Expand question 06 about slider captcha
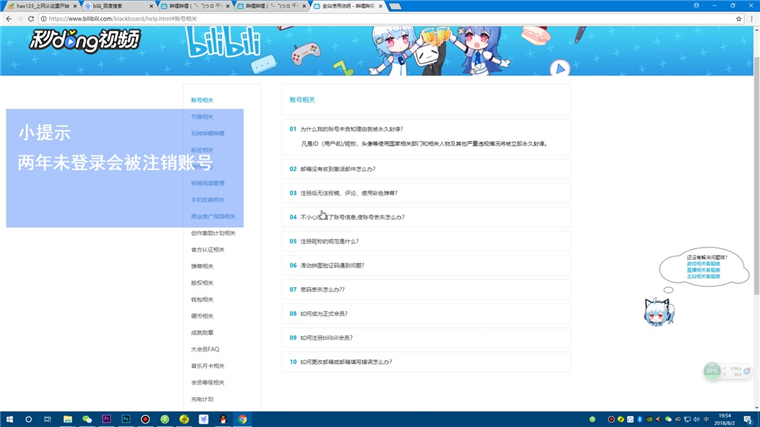Viewport: 760px width, 427px height. pos(426,266)
